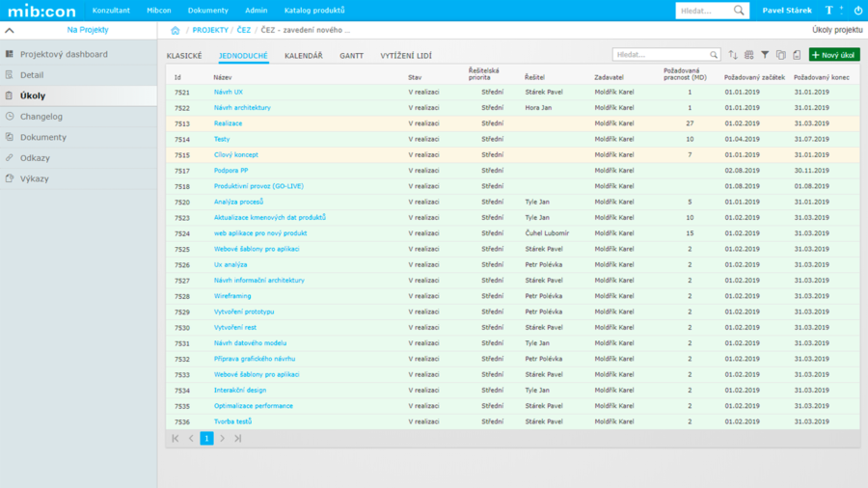The image size is (868, 488).
Task: Click the task list search field
Action: [662, 55]
